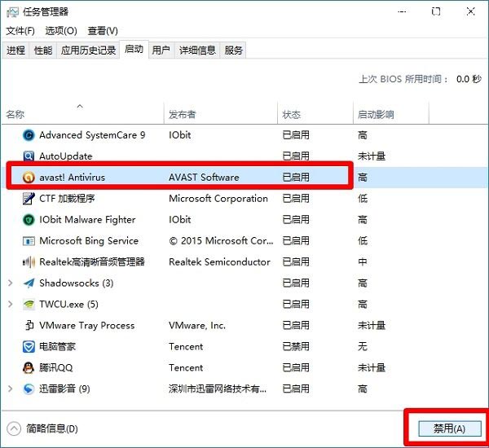Click VMware, Inc. publisher cell

click(197, 326)
